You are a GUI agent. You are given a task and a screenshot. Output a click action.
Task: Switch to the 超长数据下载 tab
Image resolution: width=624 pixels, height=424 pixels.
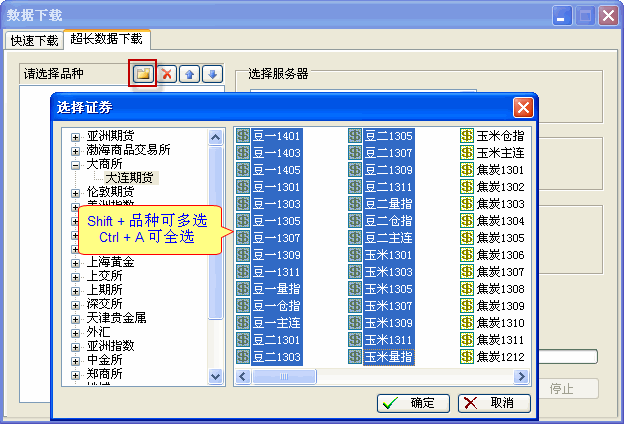[x=107, y=40]
